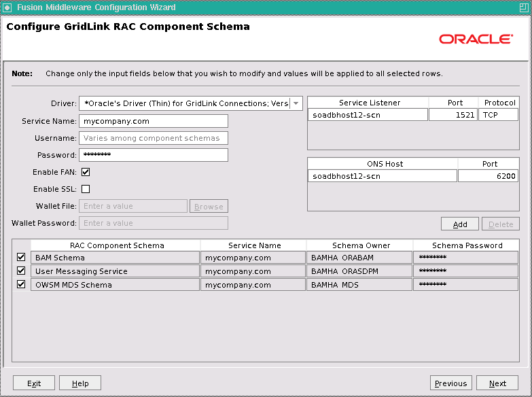The width and height of the screenshot is (532, 397).
Task: Open the Help button
Action: click(x=80, y=383)
